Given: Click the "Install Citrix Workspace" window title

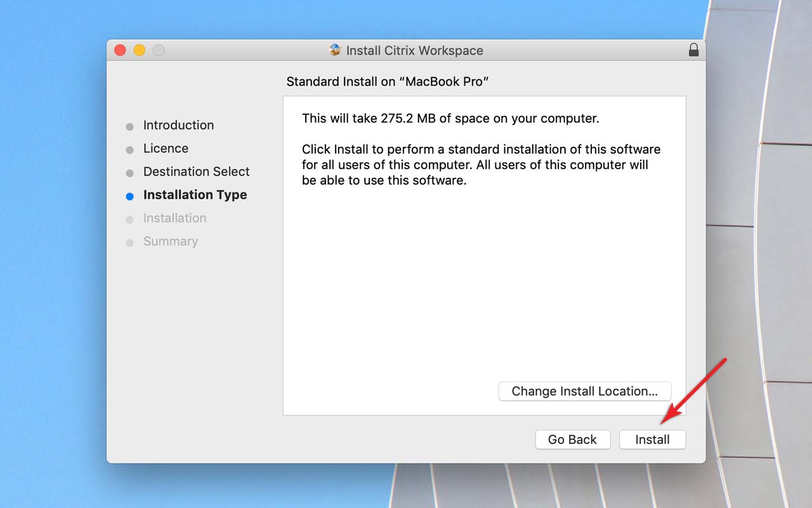Looking at the screenshot, I should (x=414, y=51).
